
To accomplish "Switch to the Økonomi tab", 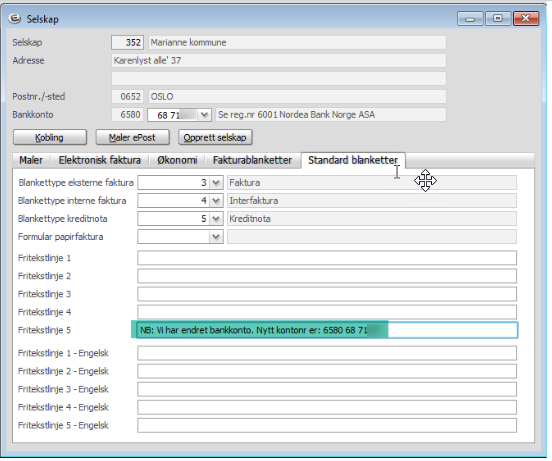I will 177,160.
